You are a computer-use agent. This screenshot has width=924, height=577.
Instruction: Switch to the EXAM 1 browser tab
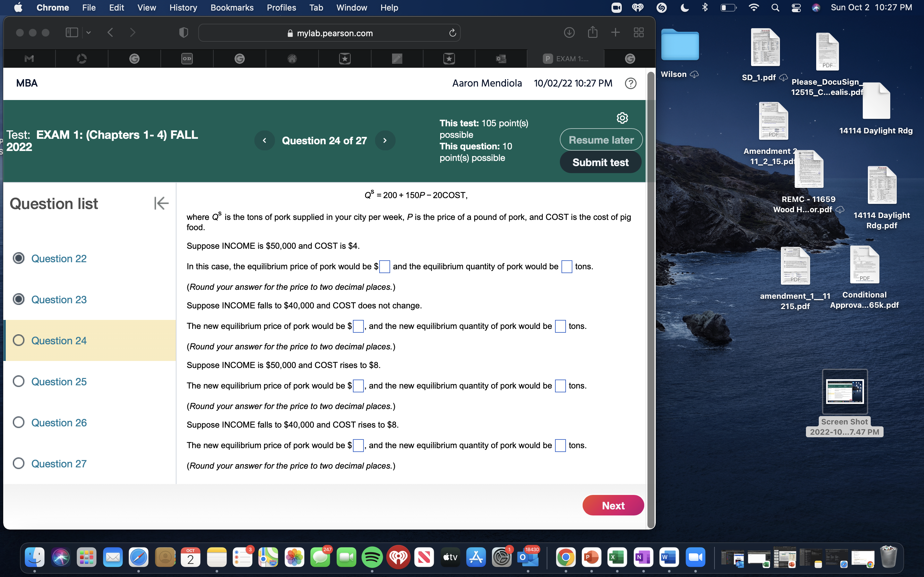(566, 59)
